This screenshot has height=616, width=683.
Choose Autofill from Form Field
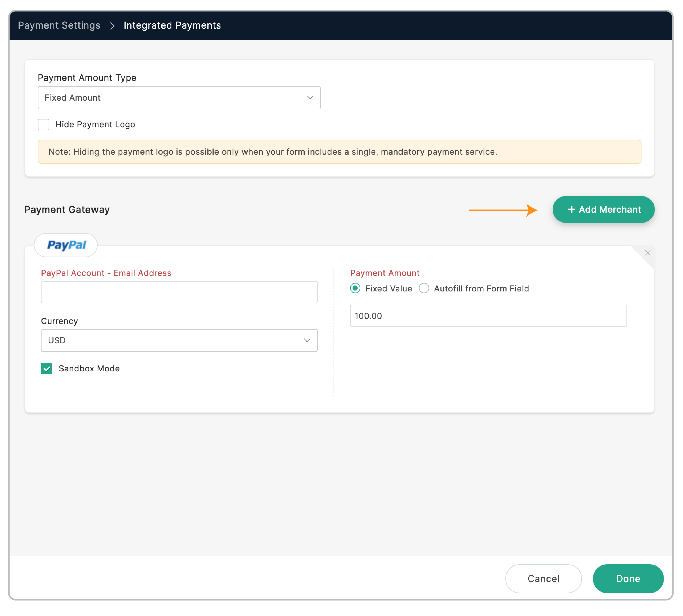tap(424, 288)
